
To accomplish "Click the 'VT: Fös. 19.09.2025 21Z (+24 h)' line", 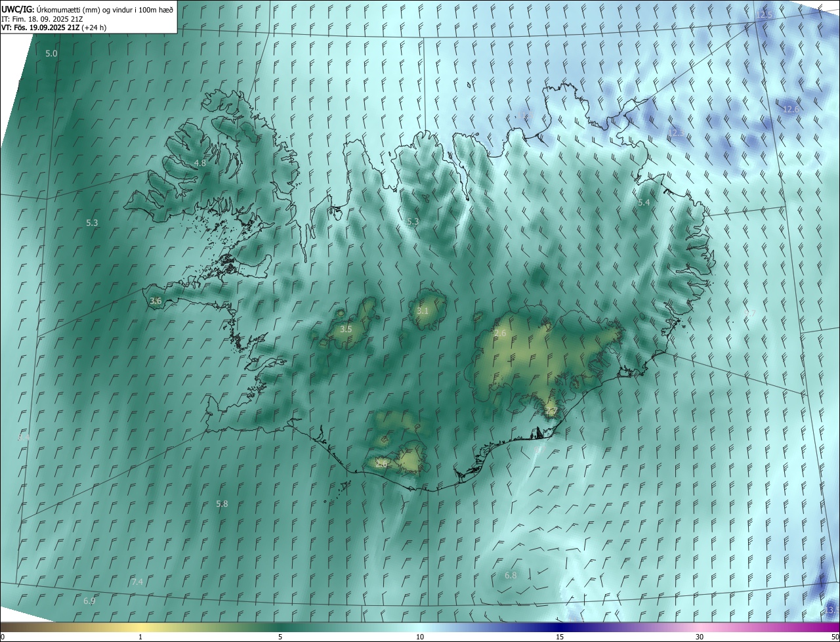I will point(54,28).
